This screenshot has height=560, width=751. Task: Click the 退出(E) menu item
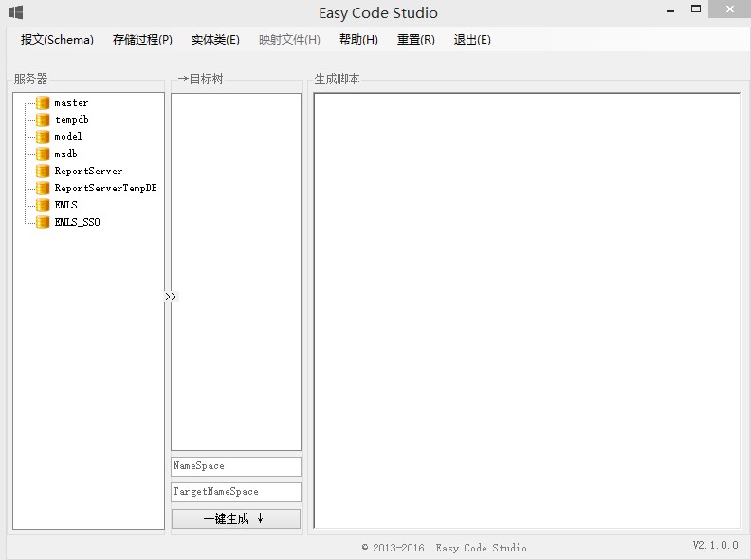472,39
